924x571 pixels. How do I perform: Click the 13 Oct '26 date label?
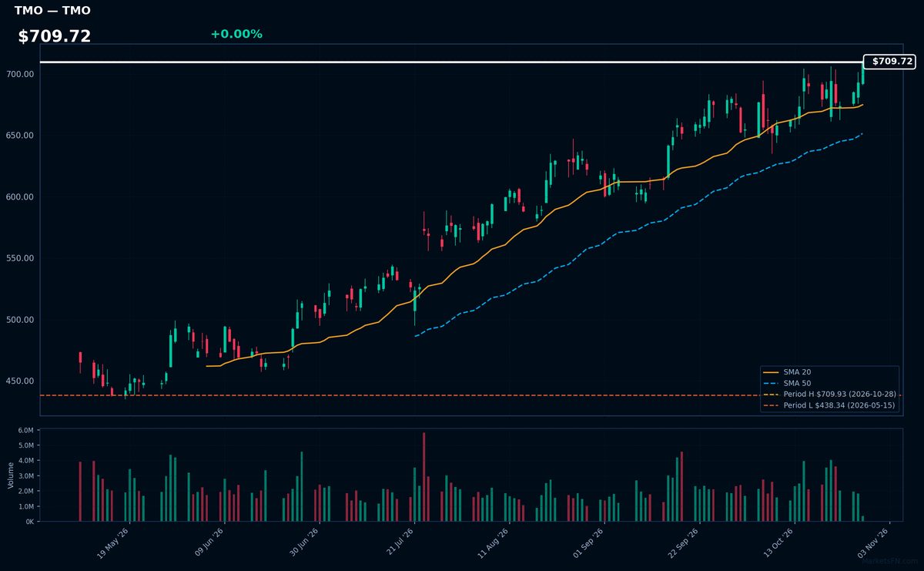coord(778,543)
